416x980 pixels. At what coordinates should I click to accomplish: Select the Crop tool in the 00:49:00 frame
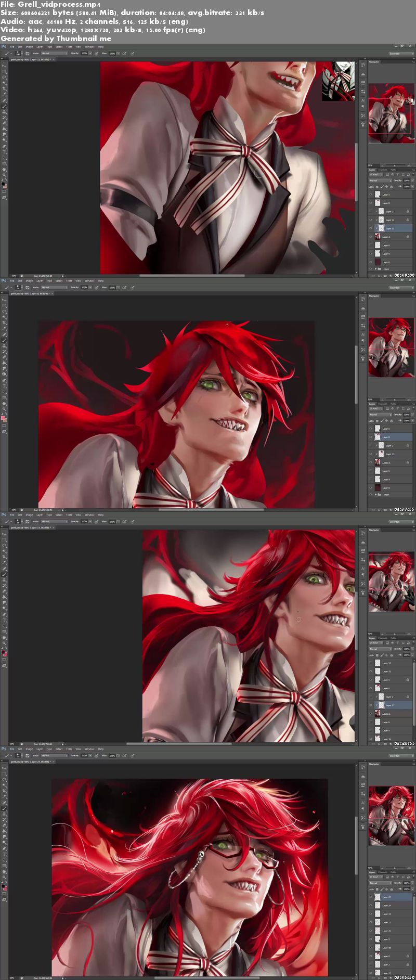[4, 88]
